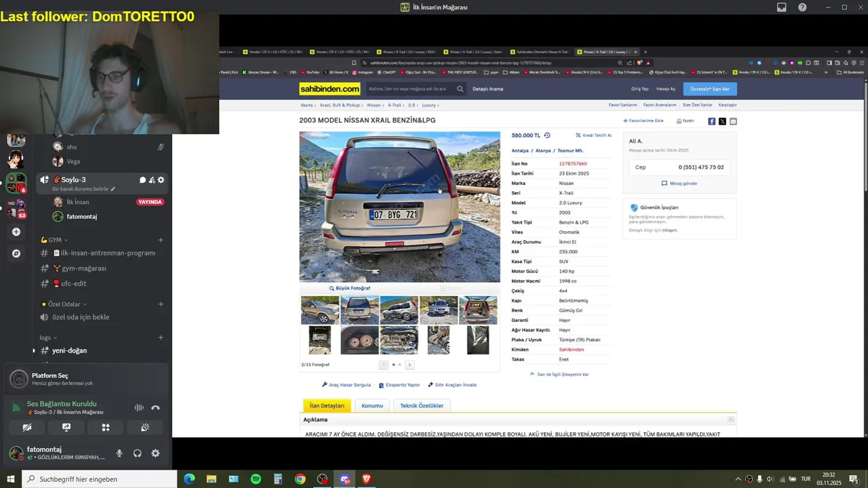868x488 pixels.
Task: Click Windows taskbar search field
Action: pyautogui.click(x=100, y=479)
